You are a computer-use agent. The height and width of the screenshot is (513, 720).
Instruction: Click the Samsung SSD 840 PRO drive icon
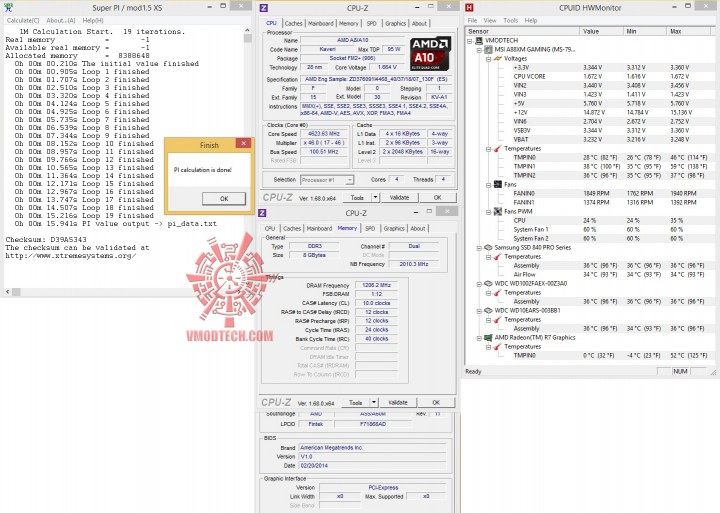point(488,248)
